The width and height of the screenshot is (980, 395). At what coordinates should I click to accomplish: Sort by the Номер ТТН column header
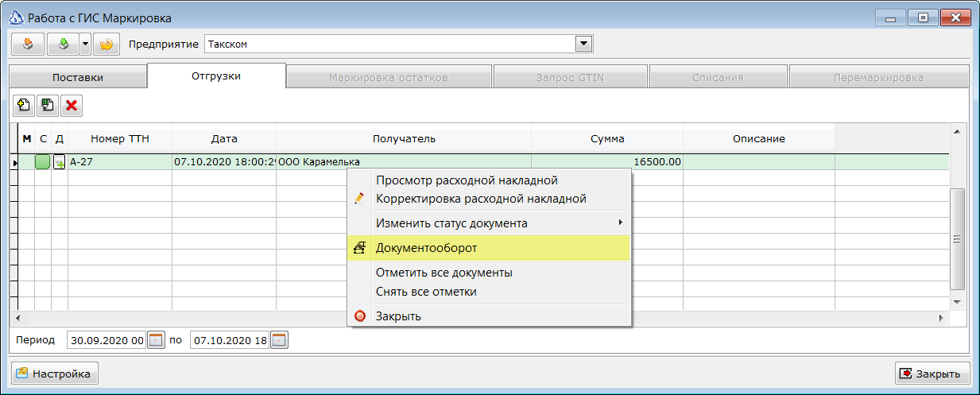click(x=120, y=138)
